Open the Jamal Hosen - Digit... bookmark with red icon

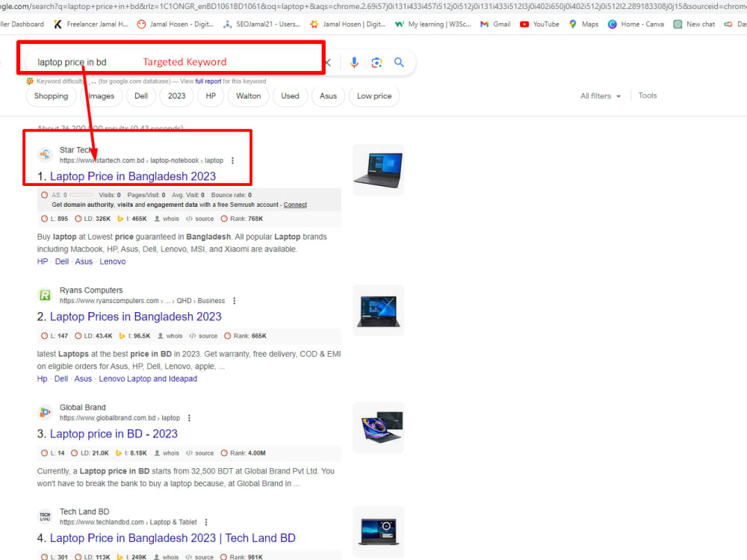pyautogui.click(x=175, y=25)
